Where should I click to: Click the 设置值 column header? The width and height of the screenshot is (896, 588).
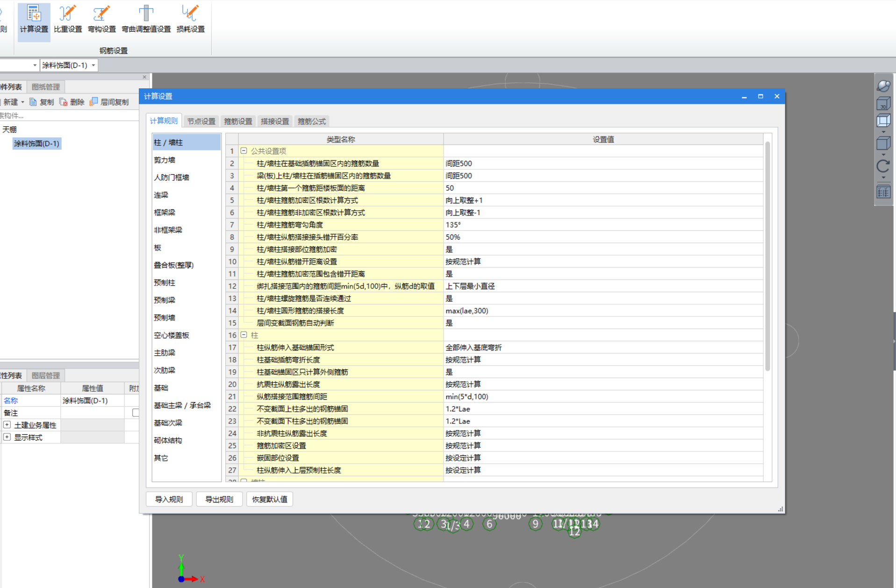[x=603, y=139]
